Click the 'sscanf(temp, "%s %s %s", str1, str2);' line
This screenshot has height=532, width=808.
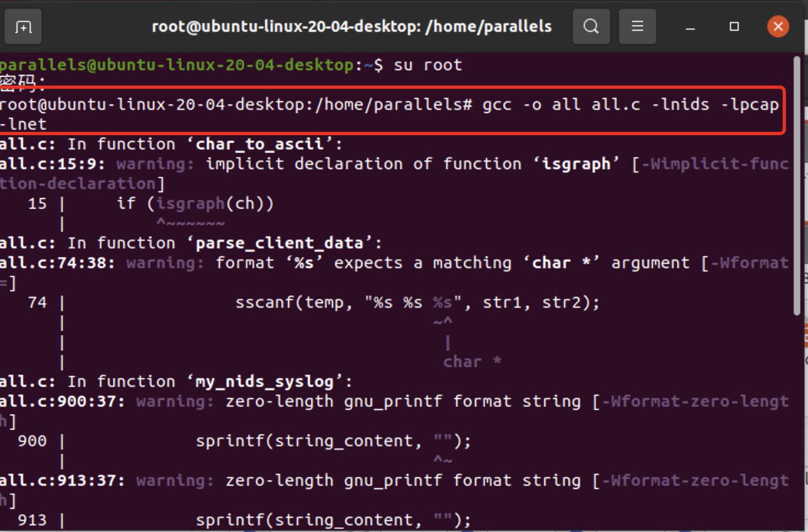pos(417,302)
